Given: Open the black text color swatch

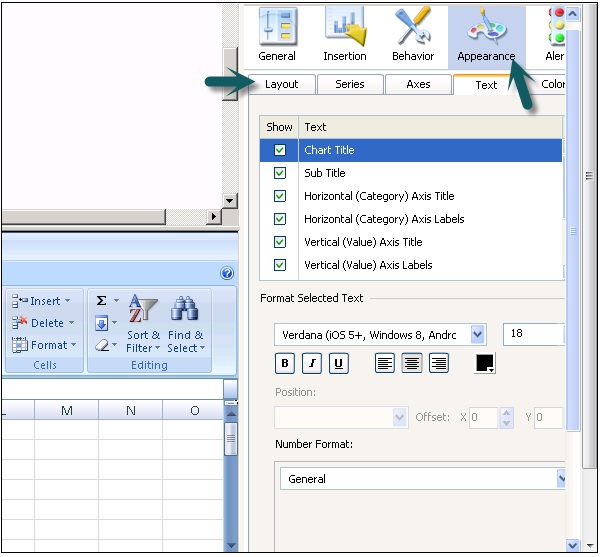Looking at the screenshot, I should pos(485,364).
